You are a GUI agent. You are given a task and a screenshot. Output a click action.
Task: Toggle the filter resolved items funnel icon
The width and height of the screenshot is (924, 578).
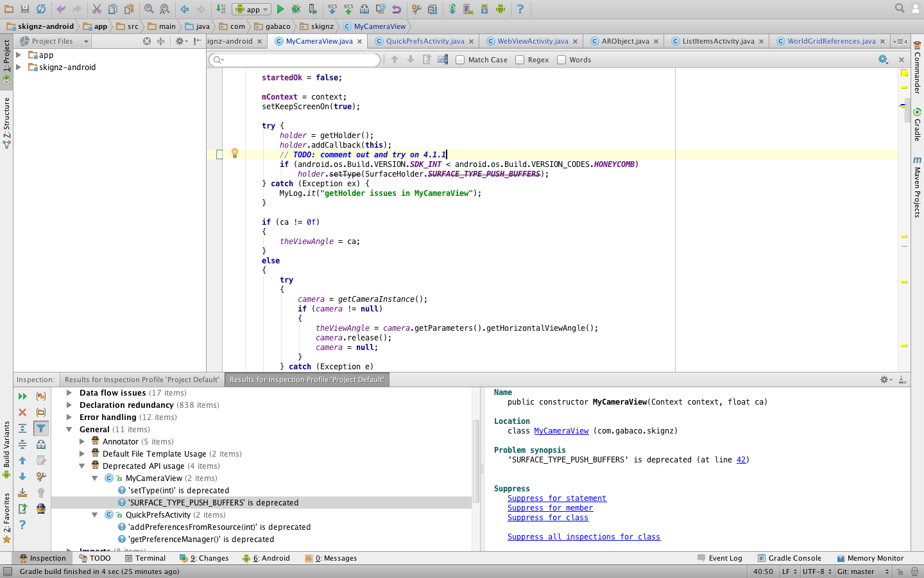click(x=41, y=428)
